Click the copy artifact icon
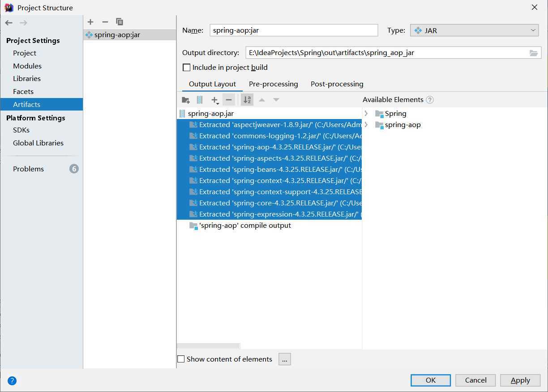This screenshot has height=392, width=548. coord(120,22)
